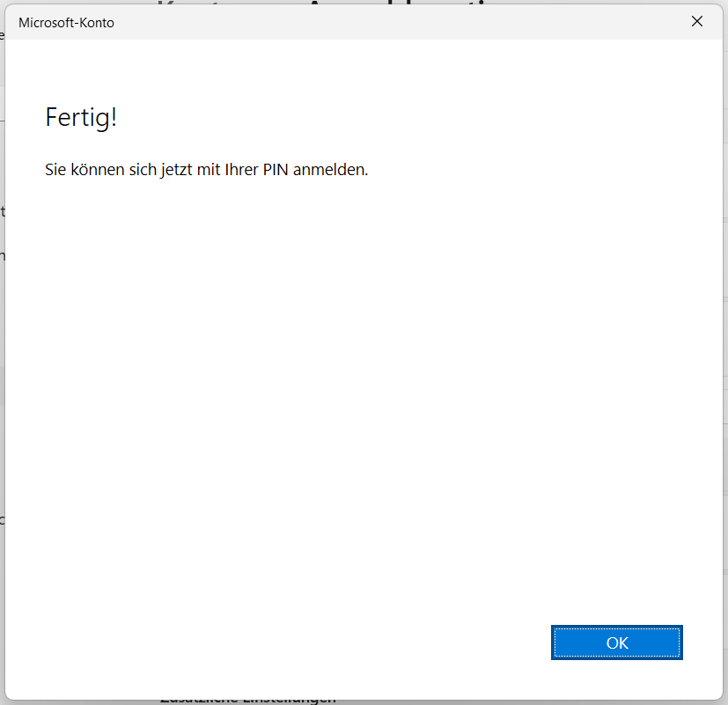The width and height of the screenshot is (728, 705).
Task: Close the Microsoft-Konto dialog window
Action: [x=697, y=21]
